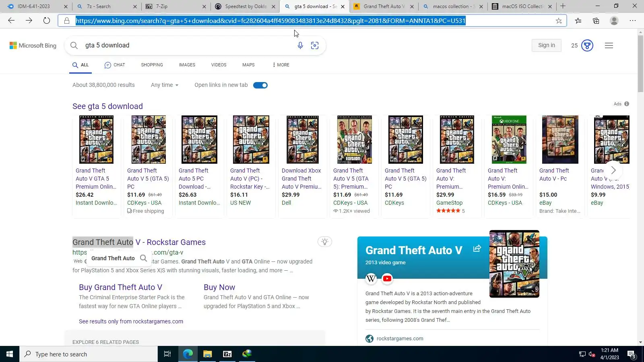The image size is (644, 362).
Task: Switch to the Speedtest by Ookla tab
Action: (x=246, y=6)
